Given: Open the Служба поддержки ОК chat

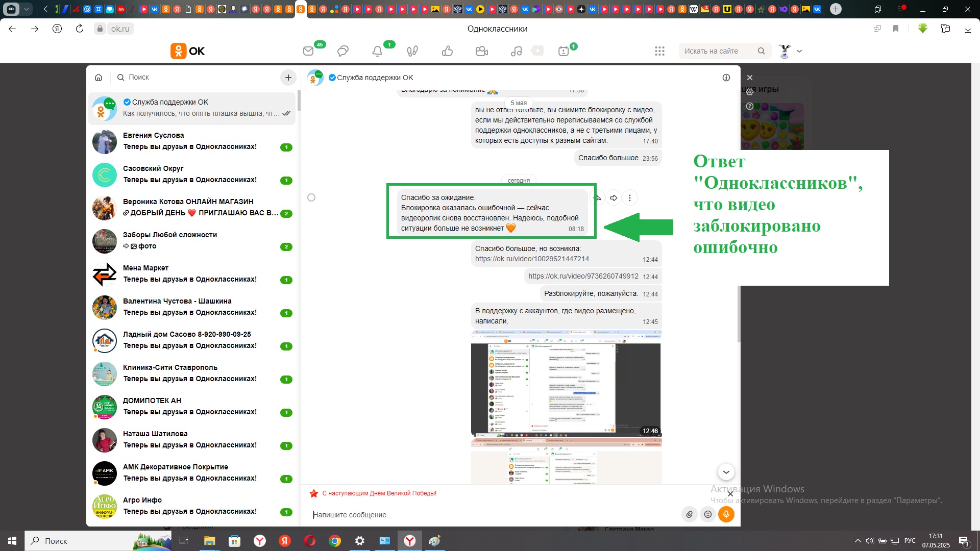Looking at the screenshot, I should [192, 108].
